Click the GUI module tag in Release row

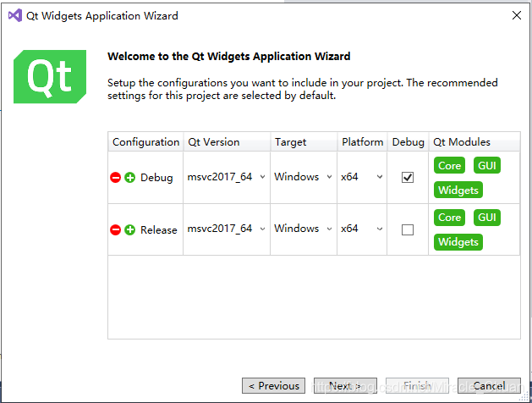click(487, 218)
